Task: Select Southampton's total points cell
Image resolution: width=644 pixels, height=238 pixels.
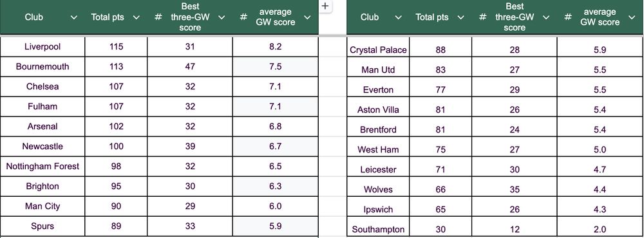Action: point(440,229)
